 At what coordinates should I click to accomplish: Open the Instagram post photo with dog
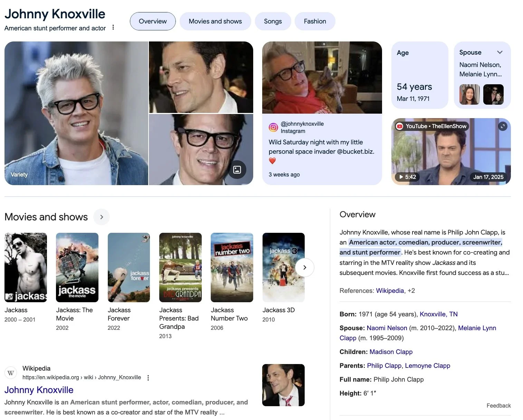coord(322,77)
